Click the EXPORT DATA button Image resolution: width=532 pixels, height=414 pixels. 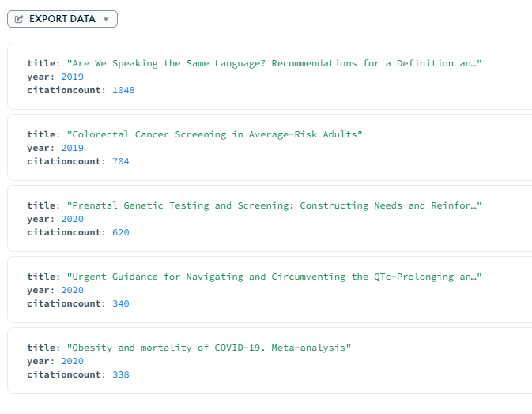(62, 19)
